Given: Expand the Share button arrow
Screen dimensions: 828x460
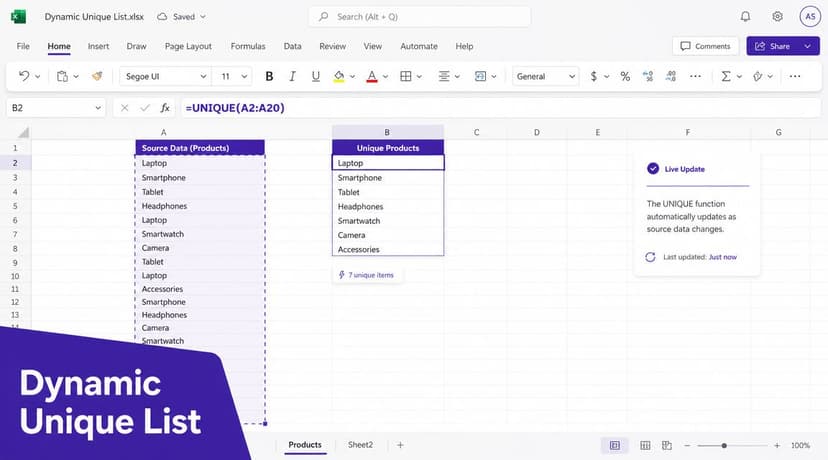Looking at the screenshot, I should point(807,46).
